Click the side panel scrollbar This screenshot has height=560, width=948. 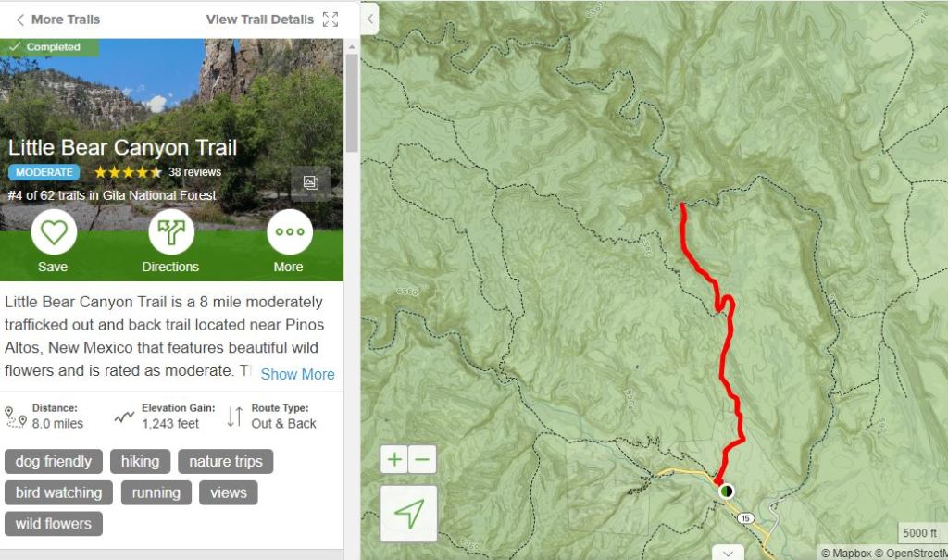point(352,102)
